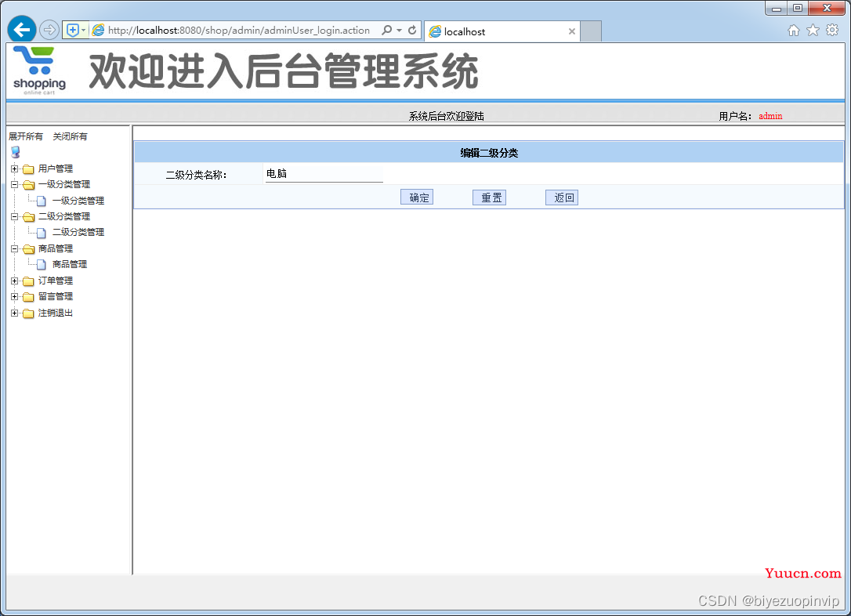
Task: Click the 注销退出 folder icon
Action: (28, 313)
